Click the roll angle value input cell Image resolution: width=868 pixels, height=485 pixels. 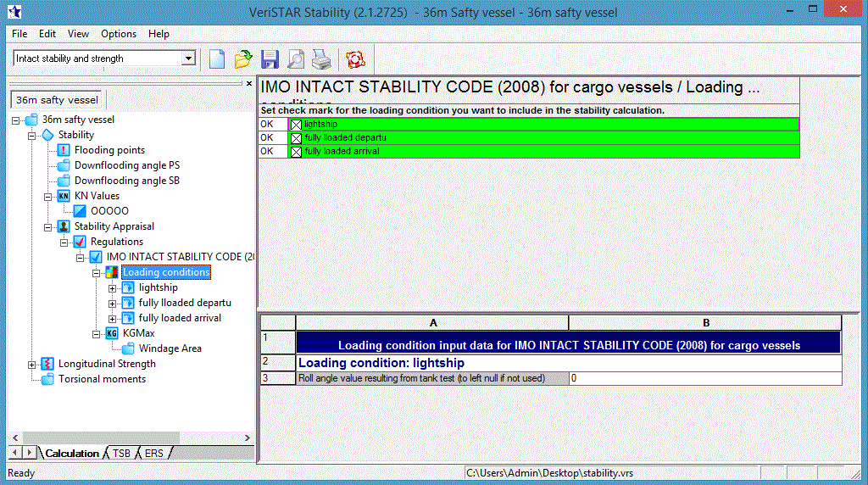click(x=704, y=378)
